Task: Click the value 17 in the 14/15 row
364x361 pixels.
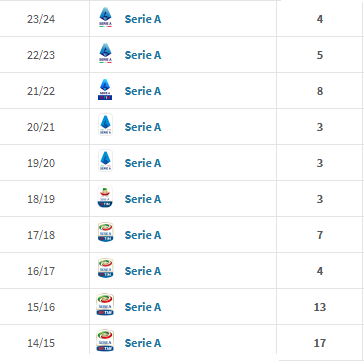Action: (x=320, y=343)
